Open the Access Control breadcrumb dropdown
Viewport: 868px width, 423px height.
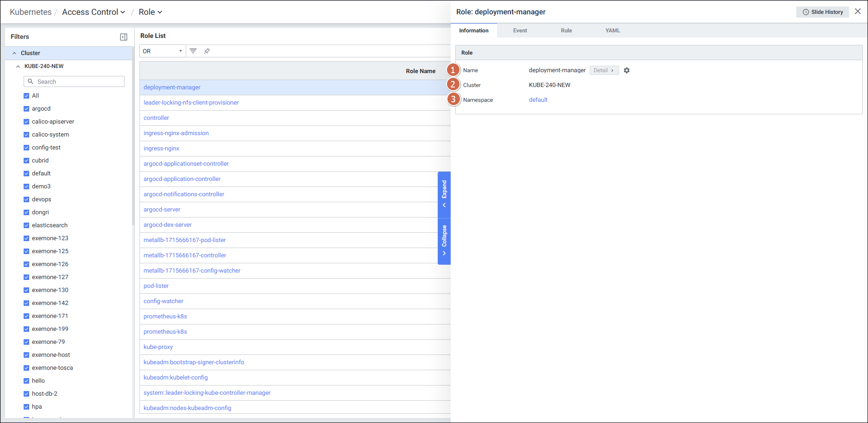(94, 12)
